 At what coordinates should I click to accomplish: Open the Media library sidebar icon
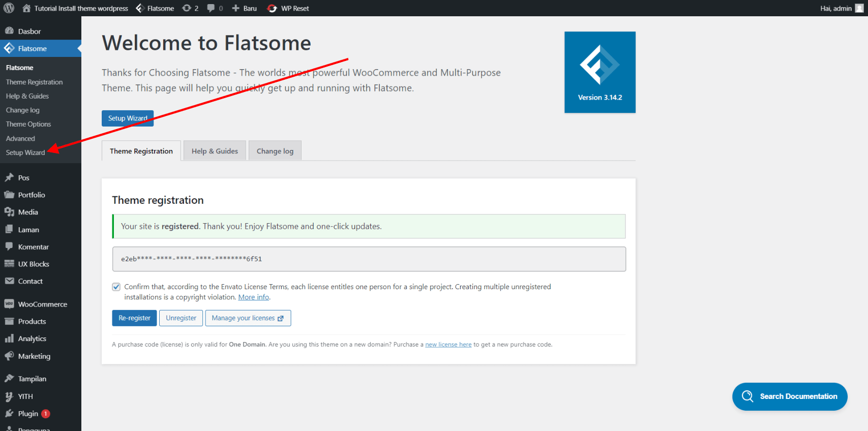(9, 212)
